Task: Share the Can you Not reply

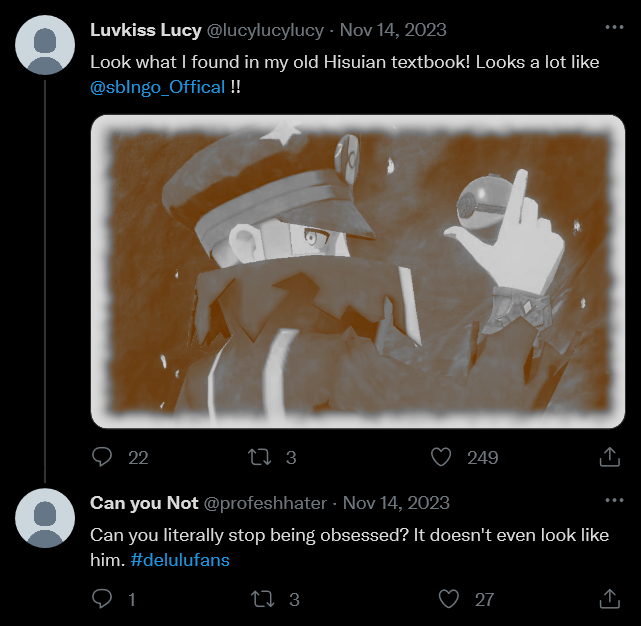Action: (609, 599)
